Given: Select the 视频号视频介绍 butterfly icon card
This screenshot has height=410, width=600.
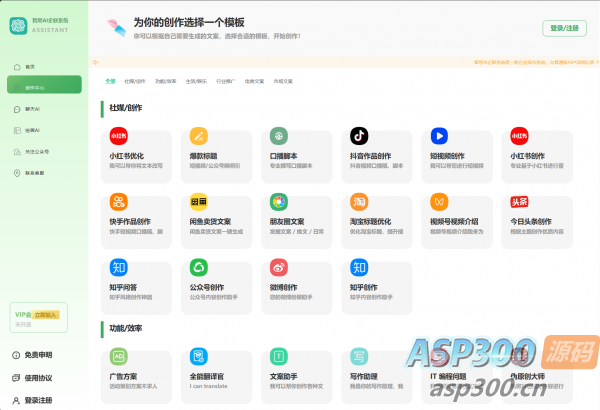Looking at the screenshot, I should (457, 222).
